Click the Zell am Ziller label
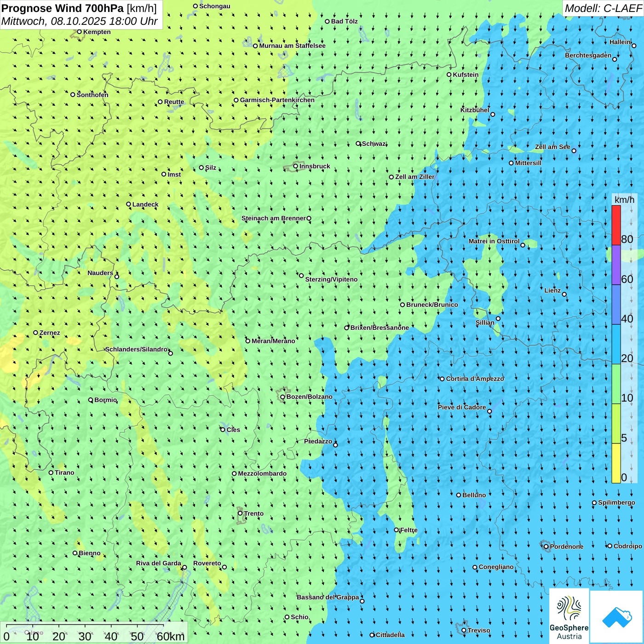The width and height of the screenshot is (644, 644). point(415,177)
